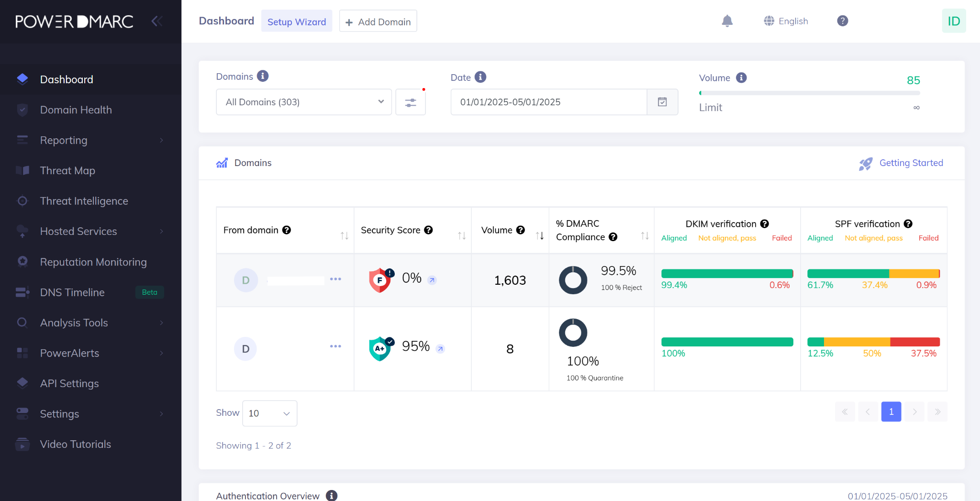Open API Settings page
This screenshot has width=980, height=501.
point(90,384)
